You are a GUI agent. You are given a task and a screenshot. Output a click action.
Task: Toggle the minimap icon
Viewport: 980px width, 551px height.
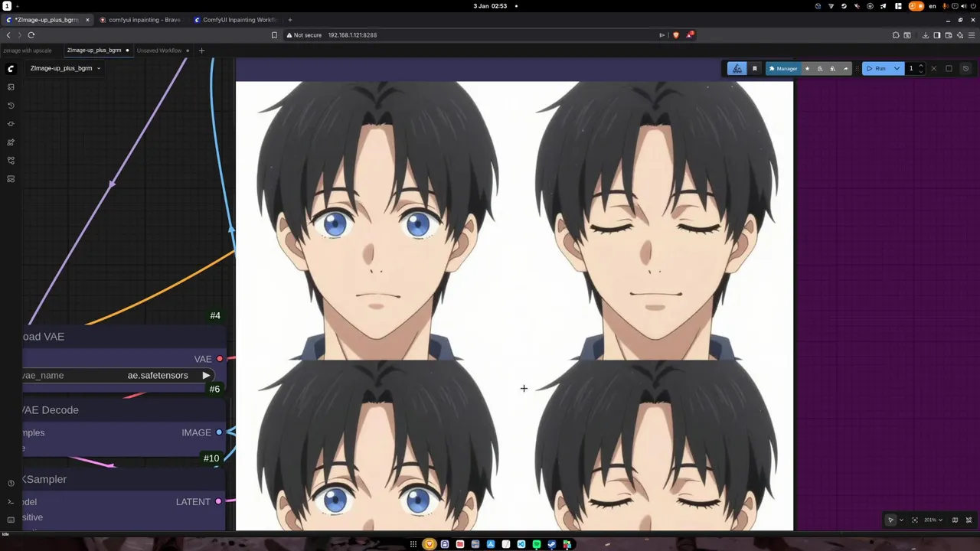coord(955,520)
